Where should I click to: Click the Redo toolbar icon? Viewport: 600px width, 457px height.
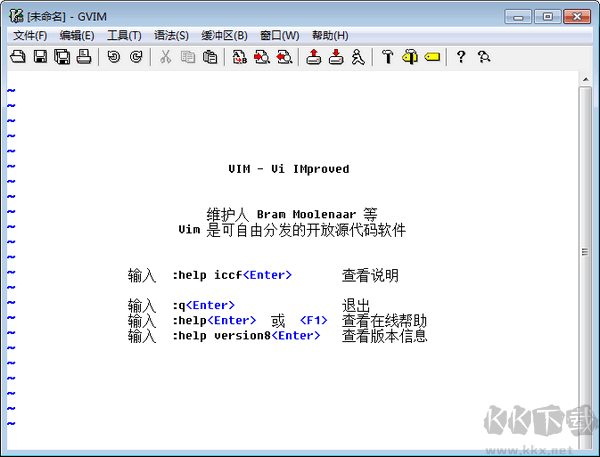pyautogui.click(x=136, y=57)
